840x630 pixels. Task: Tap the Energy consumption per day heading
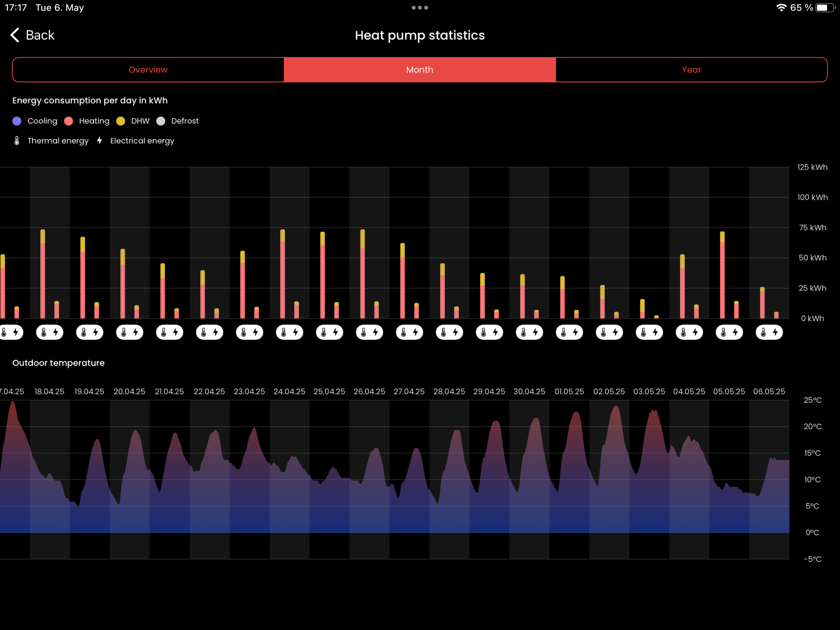point(90,101)
